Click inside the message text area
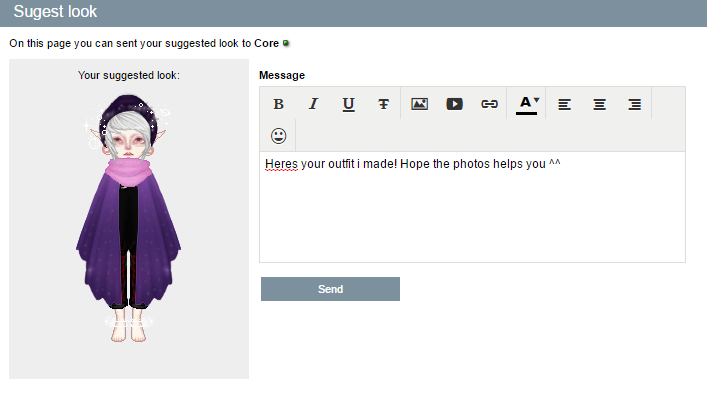Viewport: 707px width, 401px height. [x=473, y=207]
